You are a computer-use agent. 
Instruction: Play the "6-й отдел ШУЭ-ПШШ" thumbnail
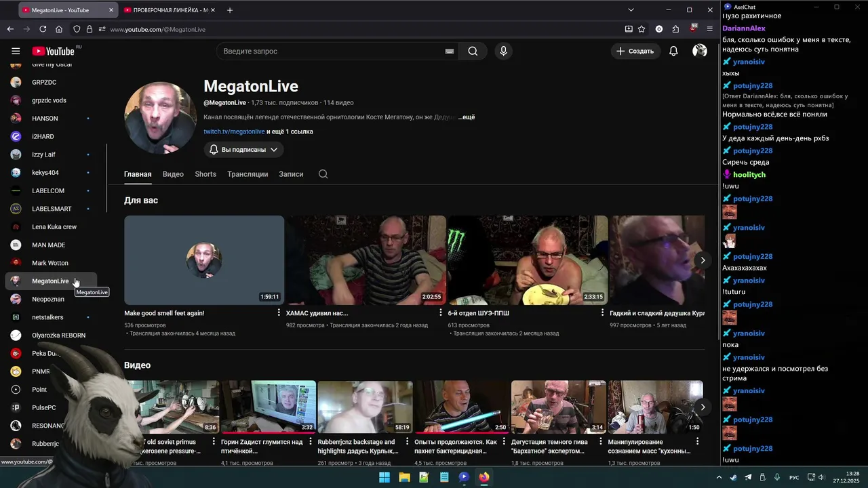(x=528, y=260)
